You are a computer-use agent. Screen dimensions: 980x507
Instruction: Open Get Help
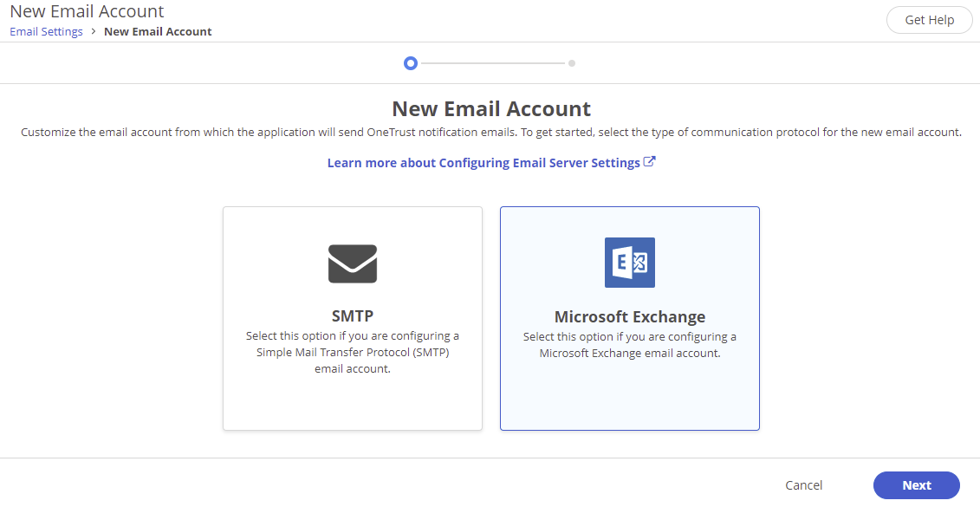point(929,19)
